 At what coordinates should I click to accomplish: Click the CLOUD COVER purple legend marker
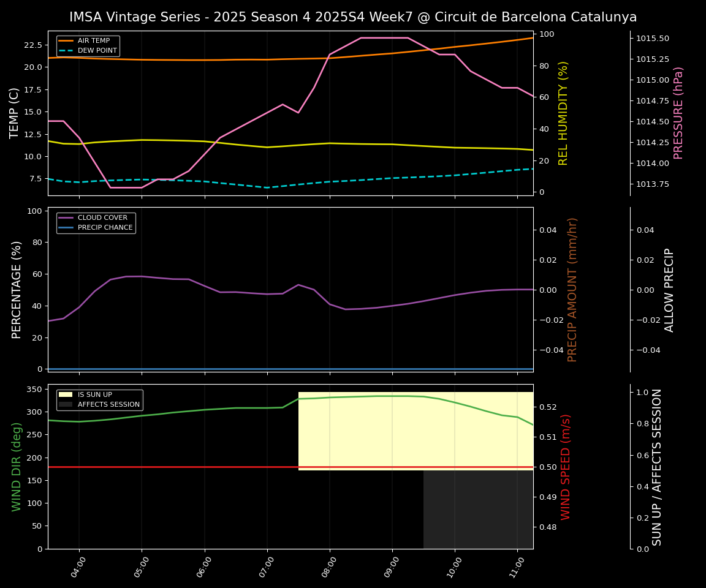click(67, 218)
